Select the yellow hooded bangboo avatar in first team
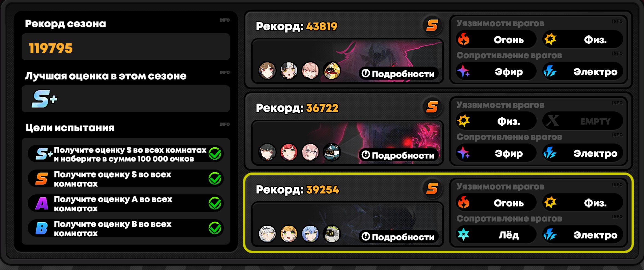 point(332,71)
